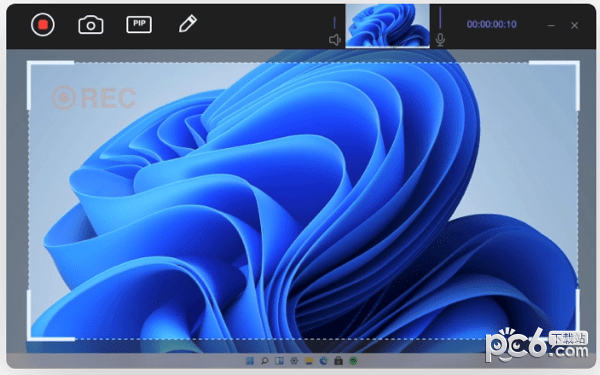Open the pencil annotation tool
The width and height of the screenshot is (600, 375).
tap(188, 24)
